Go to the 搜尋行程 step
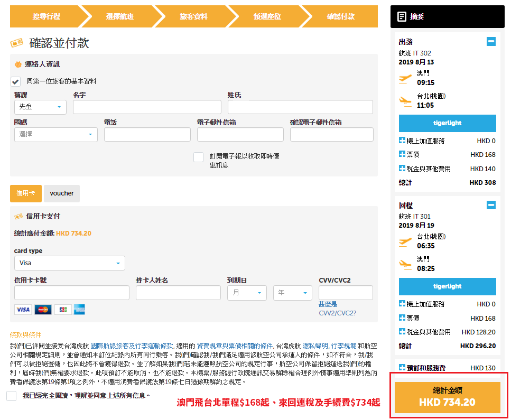The image size is (511, 420). (x=47, y=16)
